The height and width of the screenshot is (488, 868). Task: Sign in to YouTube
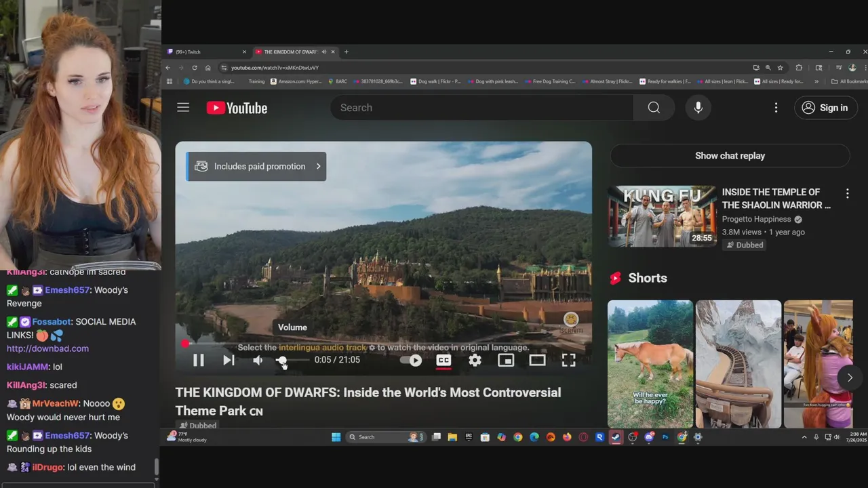(825, 108)
